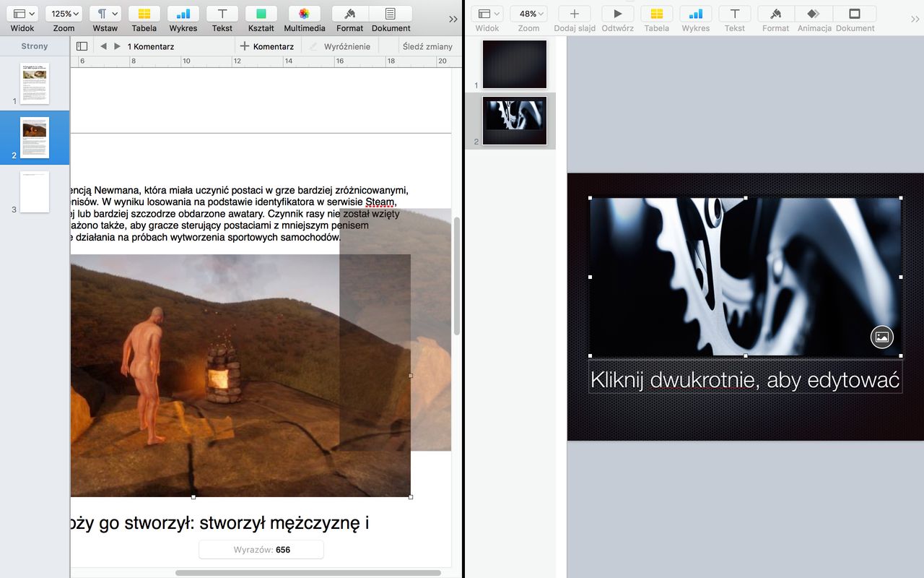Click the Śledź zmiany button

428,46
